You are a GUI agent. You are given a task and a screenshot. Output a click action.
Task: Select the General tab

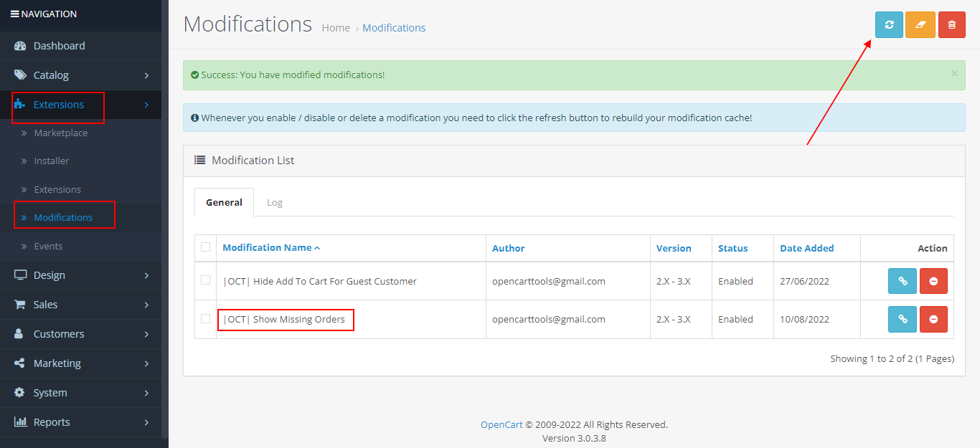[224, 202]
